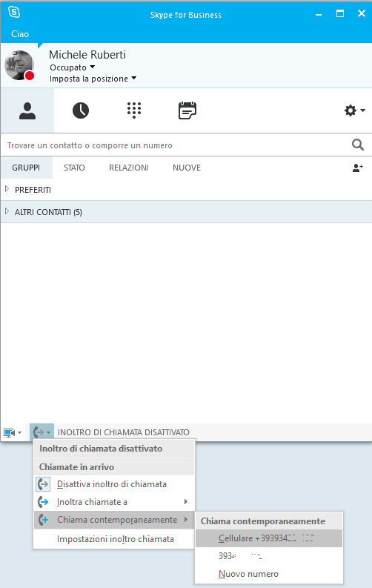Image resolution: width=372 pixels, height=588 pixels.
Task: Click the Disattiva inoltro arrow icon
Action: (x=43, y=484)
